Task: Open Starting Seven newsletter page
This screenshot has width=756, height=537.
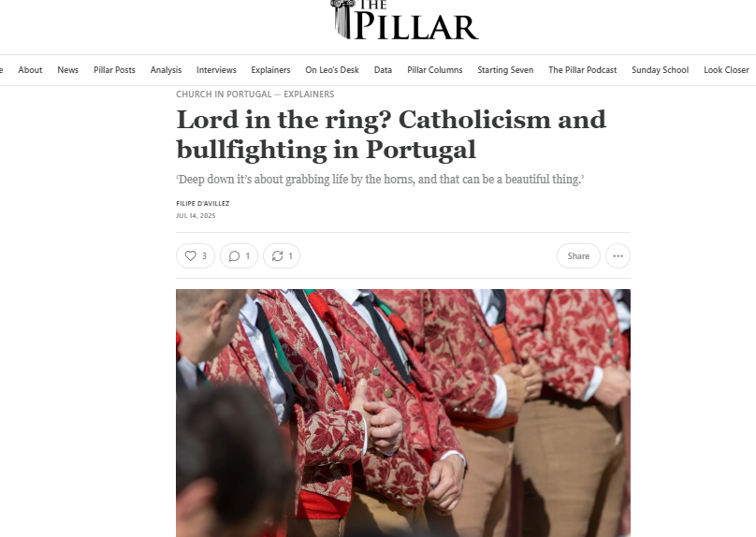Action: coord(505,70)
